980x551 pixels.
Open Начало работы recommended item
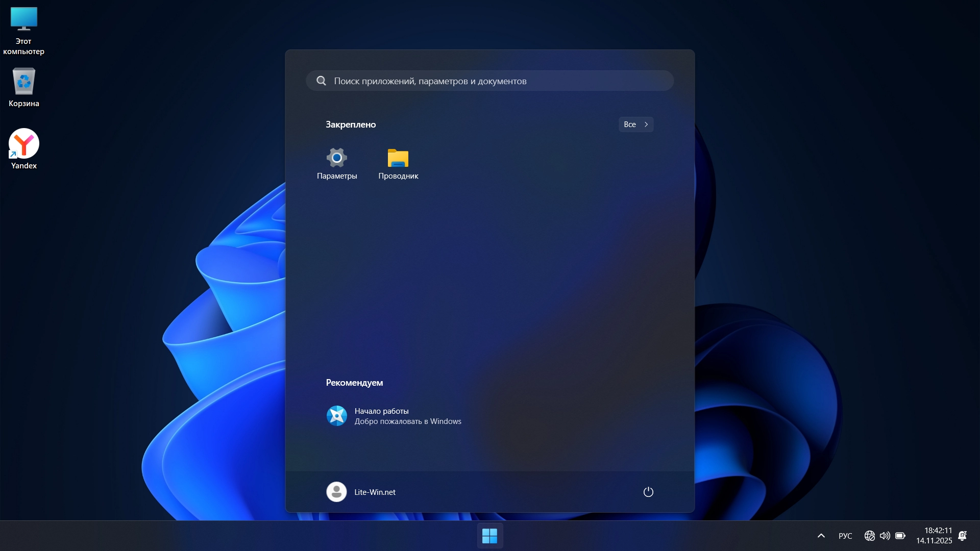[x=393, y=416]
